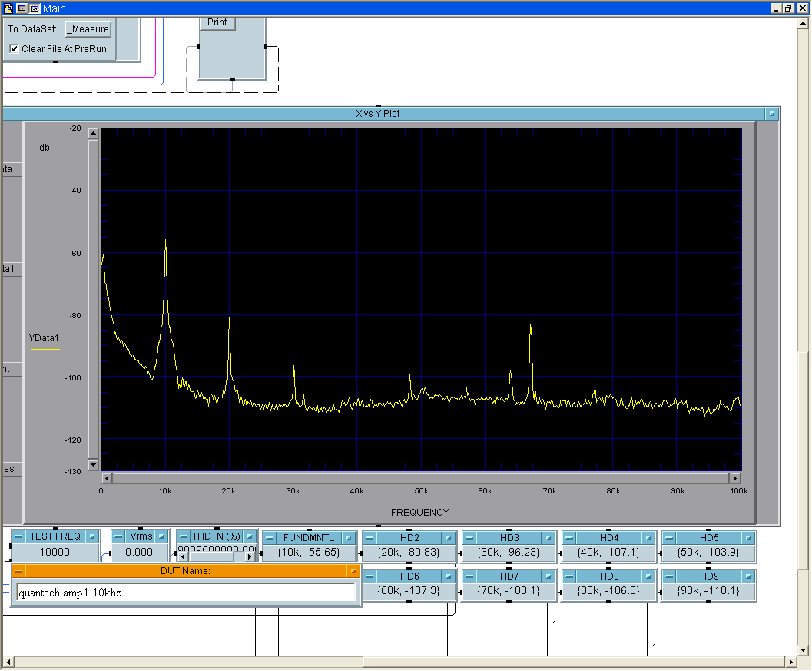This screenshot has height=671, width=812.
Task: Open HD5 object menu icon
Action: (x=748, y=538)
